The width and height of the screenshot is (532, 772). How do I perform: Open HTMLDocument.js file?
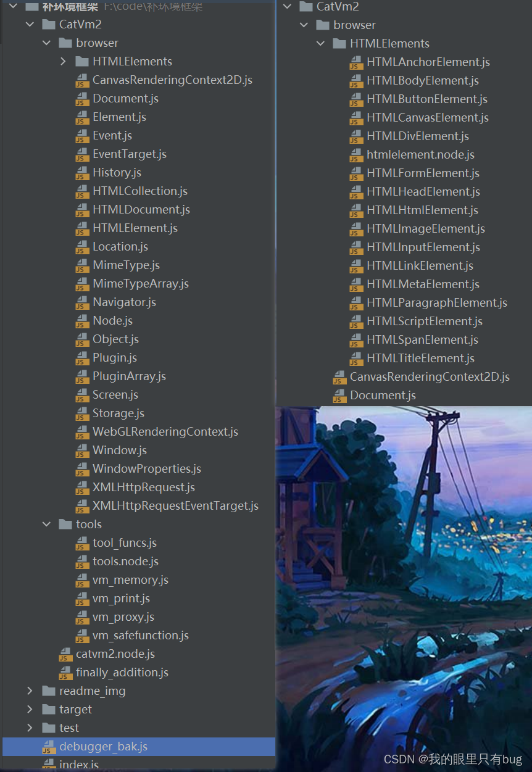[141, 210]
